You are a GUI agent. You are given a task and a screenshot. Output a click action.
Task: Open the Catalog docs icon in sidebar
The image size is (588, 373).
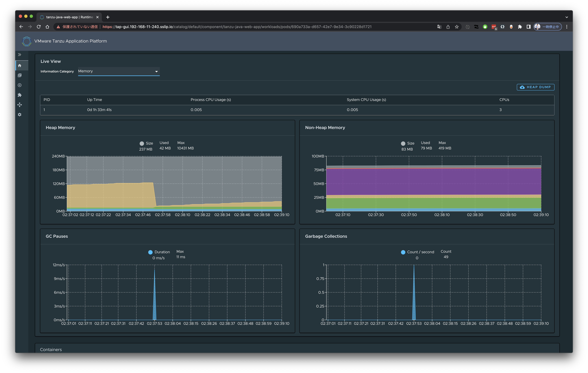click(x=20, y=75)
